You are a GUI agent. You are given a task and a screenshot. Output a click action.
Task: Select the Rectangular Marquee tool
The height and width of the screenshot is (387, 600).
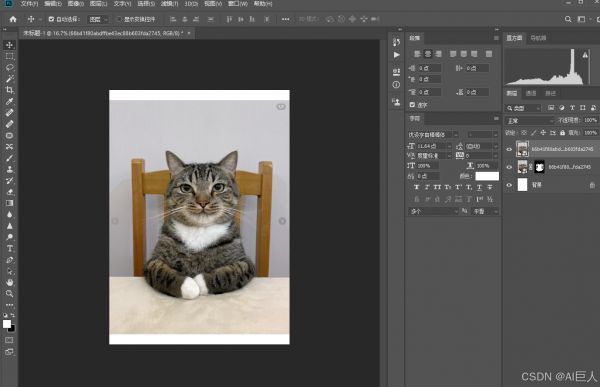(9, 56)
